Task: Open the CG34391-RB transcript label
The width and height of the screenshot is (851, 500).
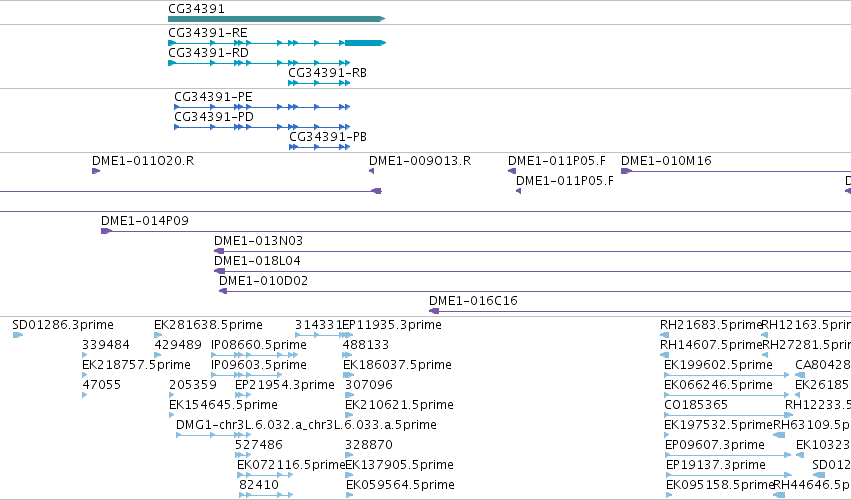Action: tap(327, 73)
